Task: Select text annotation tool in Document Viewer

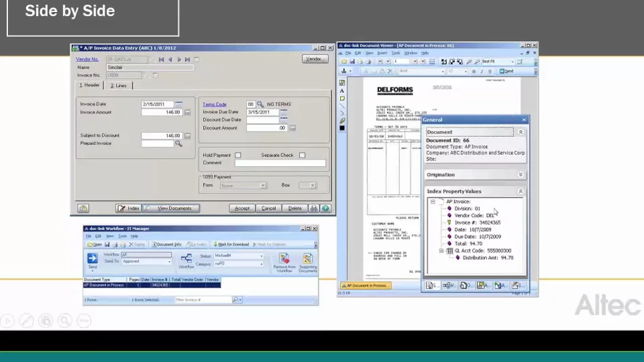Action: [x=342, y=91]
